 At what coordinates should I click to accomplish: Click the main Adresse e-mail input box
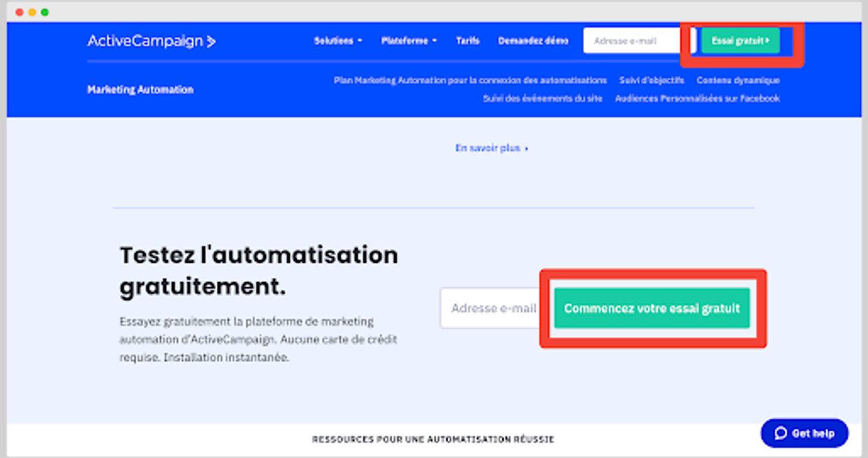pos(491,308)
